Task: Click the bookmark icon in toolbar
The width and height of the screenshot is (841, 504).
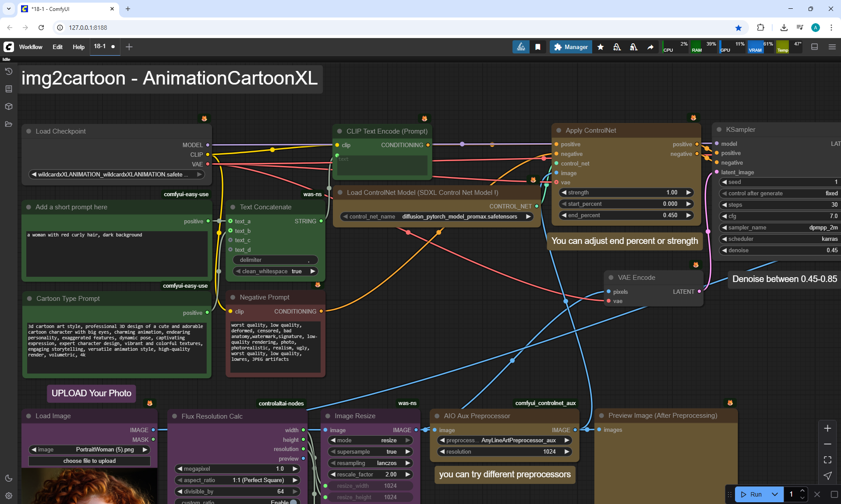Action: (538, 47)
